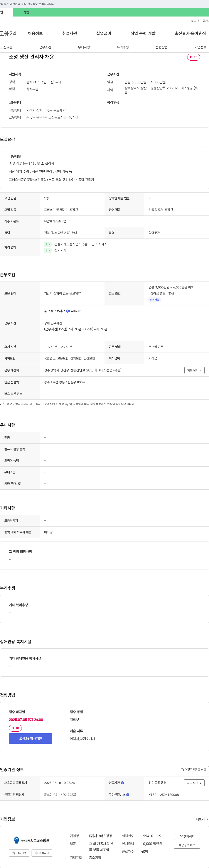Screen dimensions: 209x868
Task: Add company via 관심기업 star button
Action: tap(19, 853)
